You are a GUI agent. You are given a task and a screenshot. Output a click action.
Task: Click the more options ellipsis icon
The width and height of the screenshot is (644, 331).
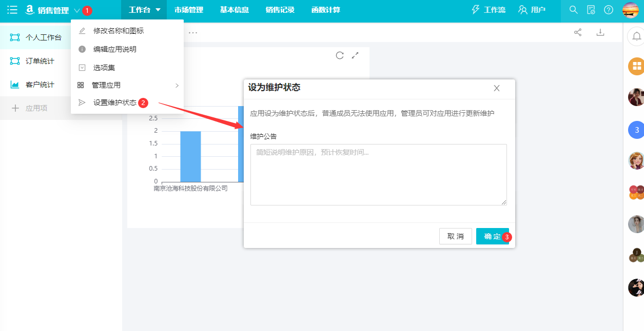click(x=193, y=33)
